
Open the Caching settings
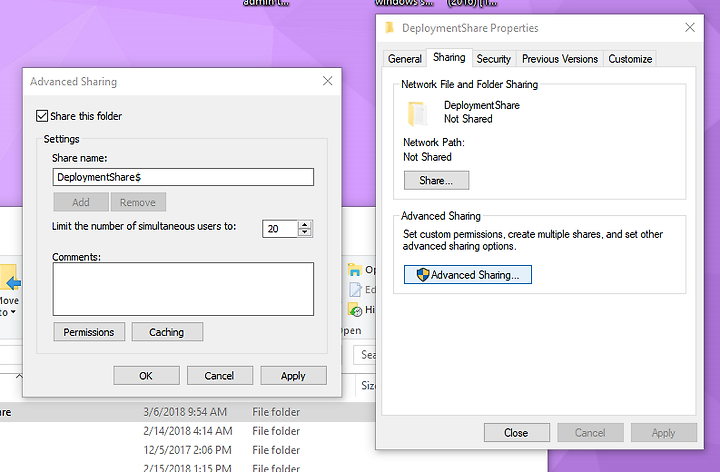point(167,332)
